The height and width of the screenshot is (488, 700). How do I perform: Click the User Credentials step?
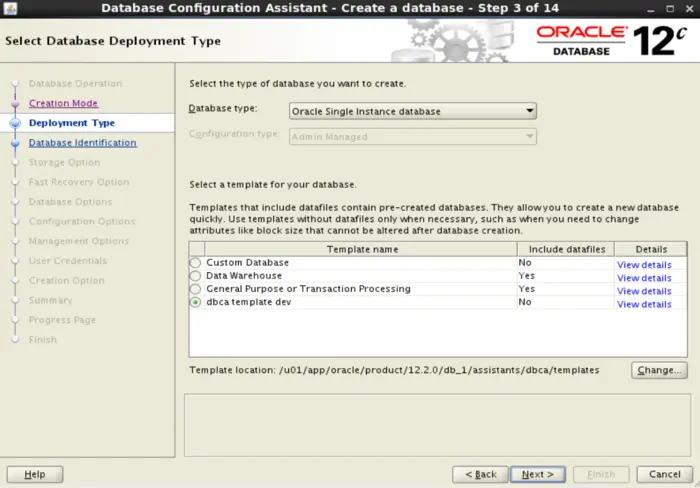[68, 261]
